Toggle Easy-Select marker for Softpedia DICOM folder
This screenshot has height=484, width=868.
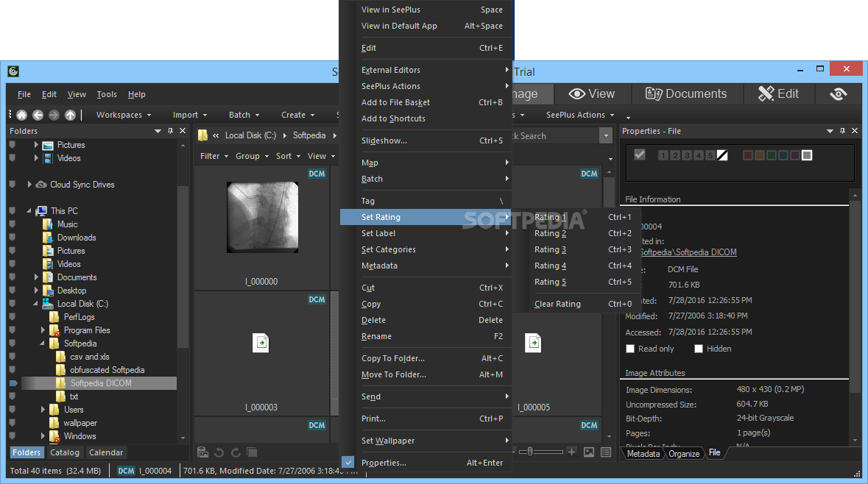point(13,382)
